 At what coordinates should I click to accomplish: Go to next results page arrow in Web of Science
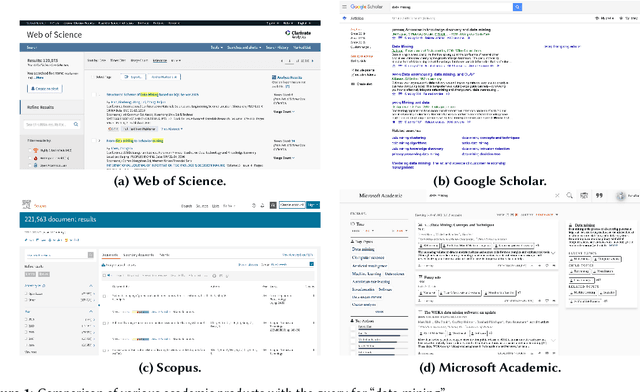click(x=313, y=61)
